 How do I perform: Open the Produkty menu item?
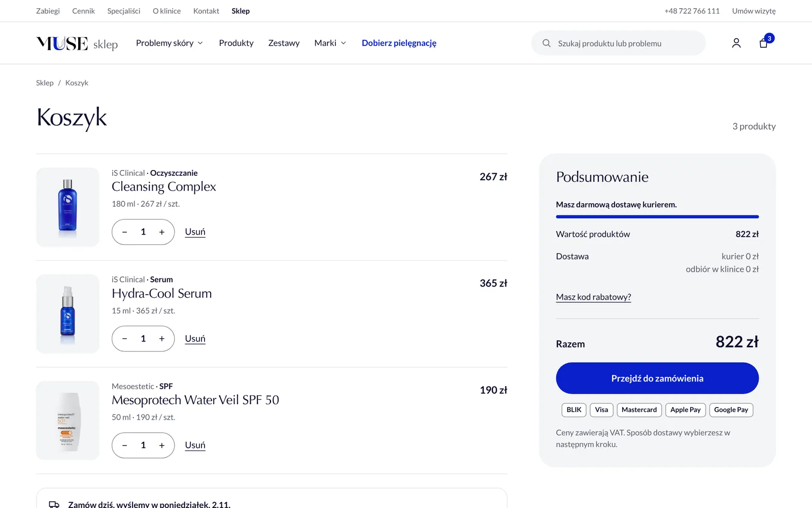click(236, 43)
